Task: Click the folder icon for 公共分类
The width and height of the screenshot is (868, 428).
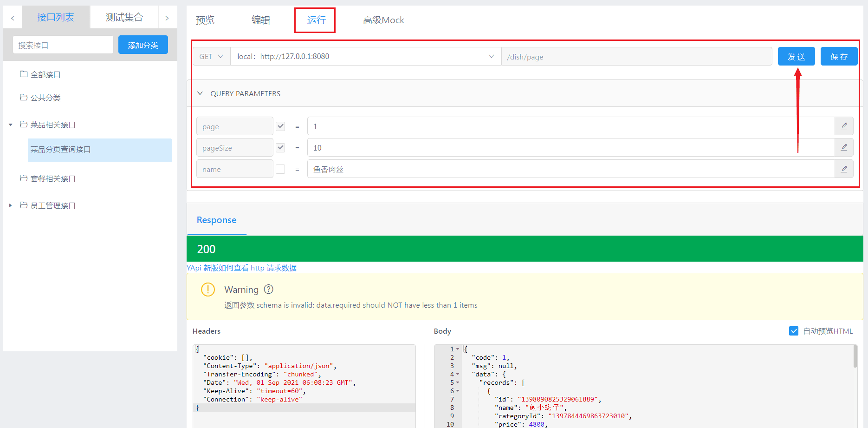Action: [24, 97]
